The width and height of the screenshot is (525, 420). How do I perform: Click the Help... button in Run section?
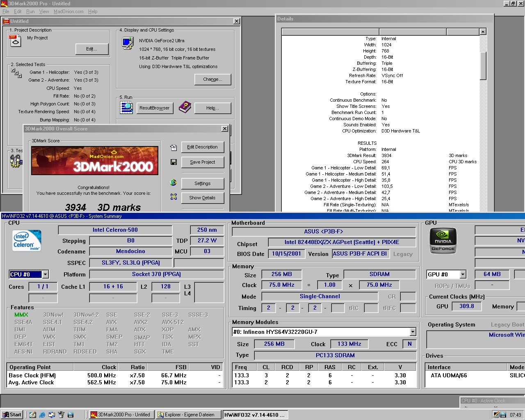[x=212, y=108]
